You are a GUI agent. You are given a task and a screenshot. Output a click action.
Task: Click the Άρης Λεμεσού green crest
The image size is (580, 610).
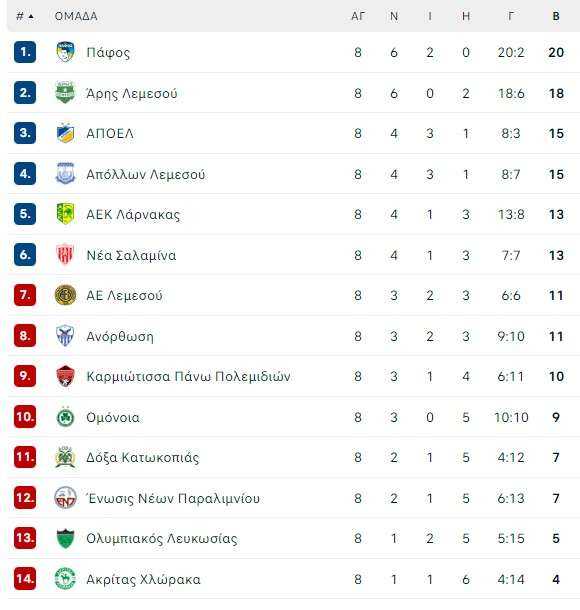[65, 93]
